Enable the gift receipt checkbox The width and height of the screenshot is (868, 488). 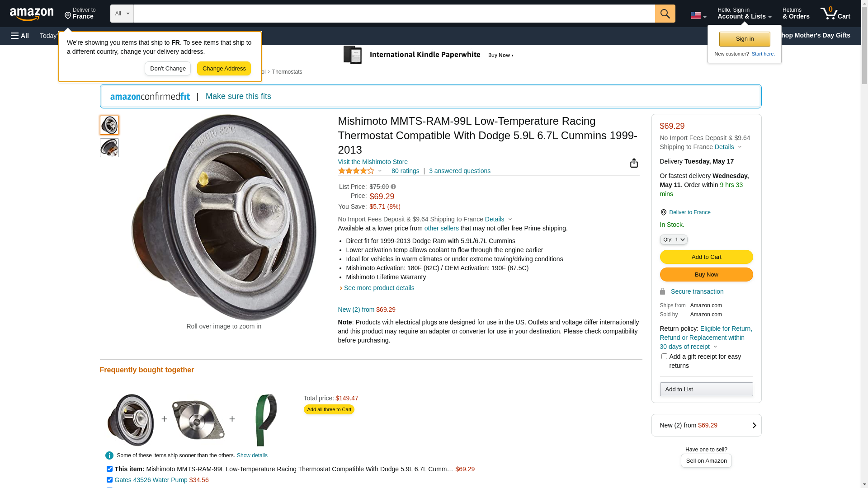pos(664,357)
